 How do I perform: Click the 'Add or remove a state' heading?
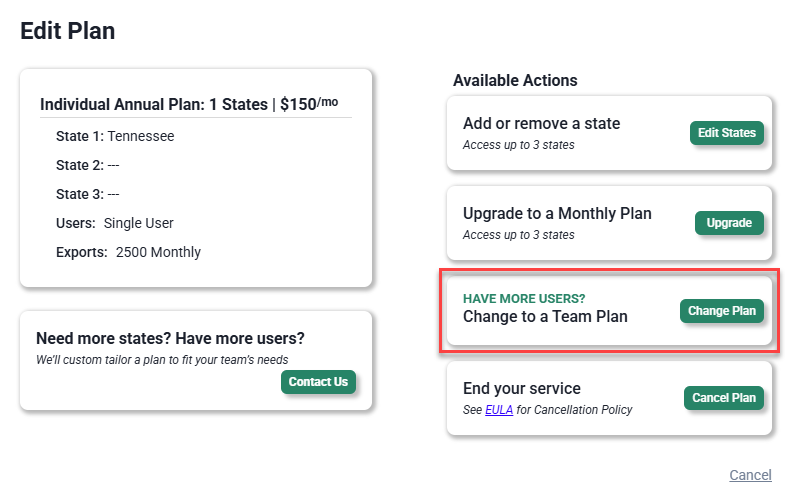pyautogui.click(x=541, y=124)
